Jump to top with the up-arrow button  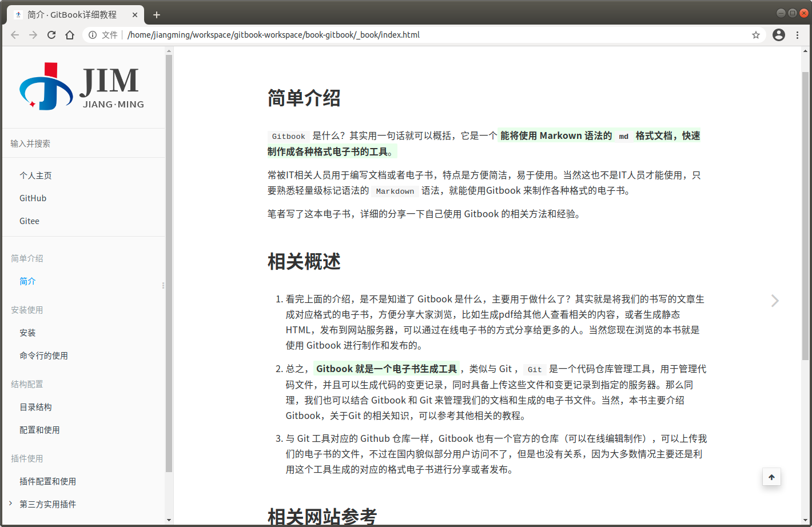click(771, 477)
